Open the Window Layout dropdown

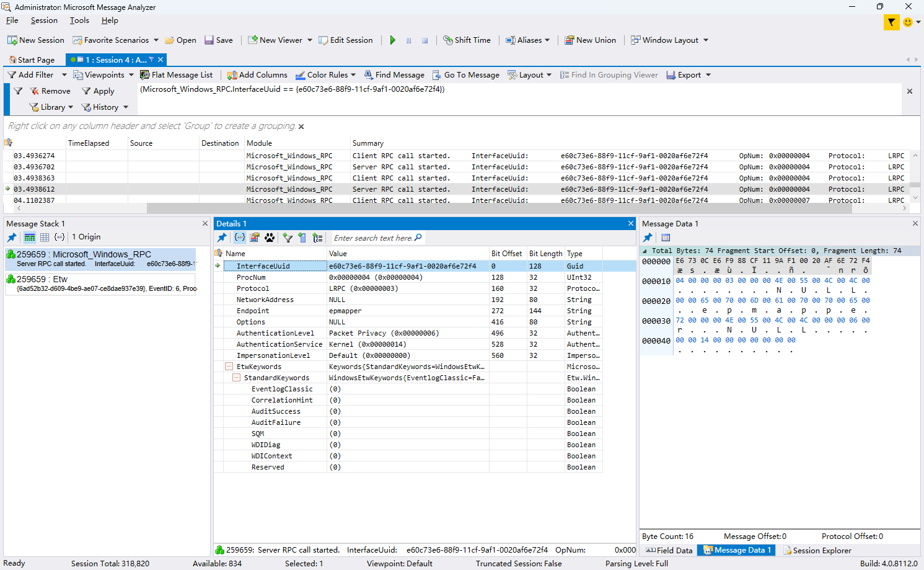[x=706, y=40]
